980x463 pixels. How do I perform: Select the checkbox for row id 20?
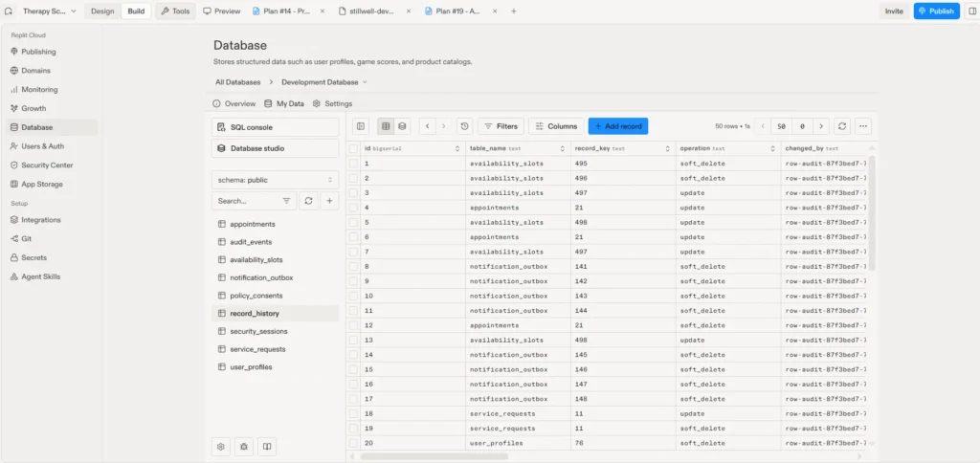[354, 443]
